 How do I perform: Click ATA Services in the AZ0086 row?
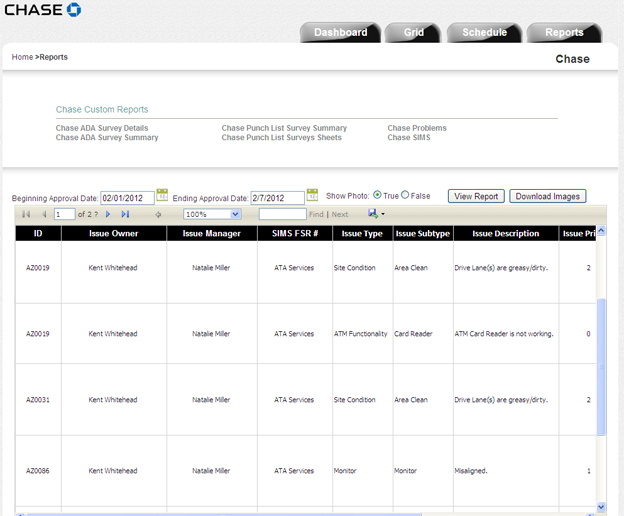294,471
